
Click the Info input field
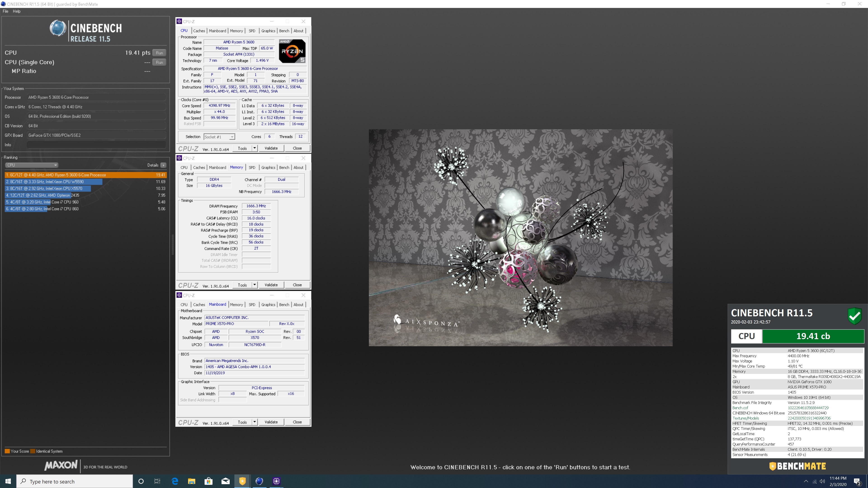96,145
